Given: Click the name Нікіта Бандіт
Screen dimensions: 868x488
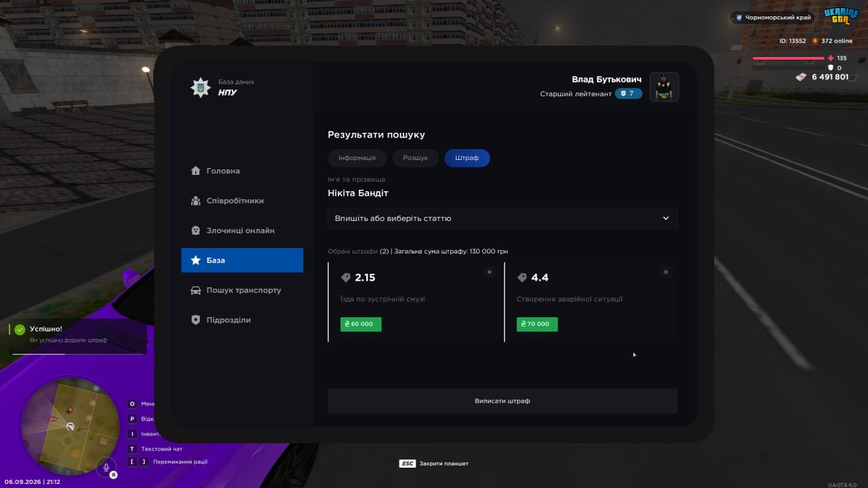Looking at the screenshot, I should pyautogui.click(x=358, y=193).
